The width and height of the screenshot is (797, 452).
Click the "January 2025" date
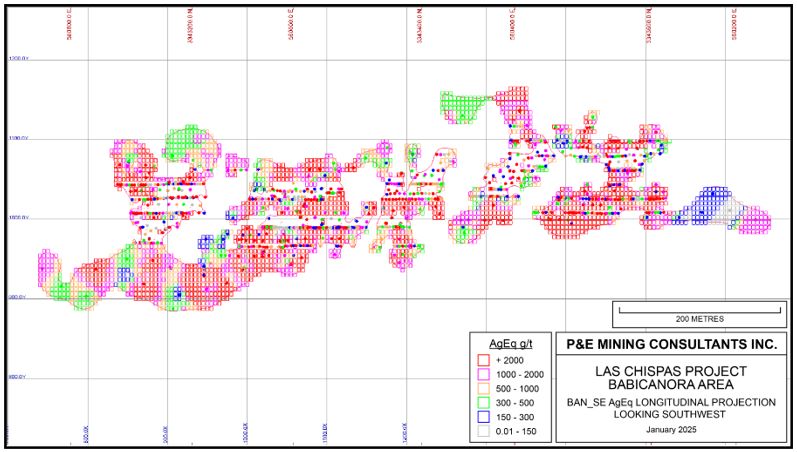(x=671, y=430)
